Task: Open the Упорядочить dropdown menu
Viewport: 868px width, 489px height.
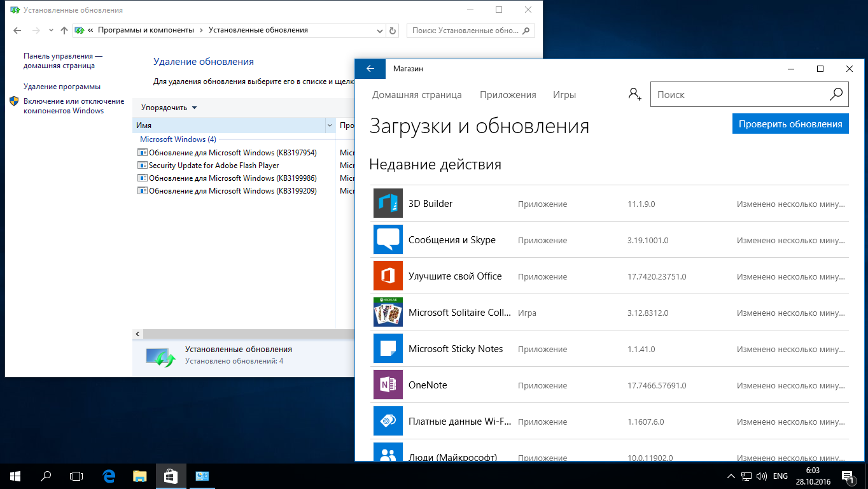Action: tap(169, 108)
